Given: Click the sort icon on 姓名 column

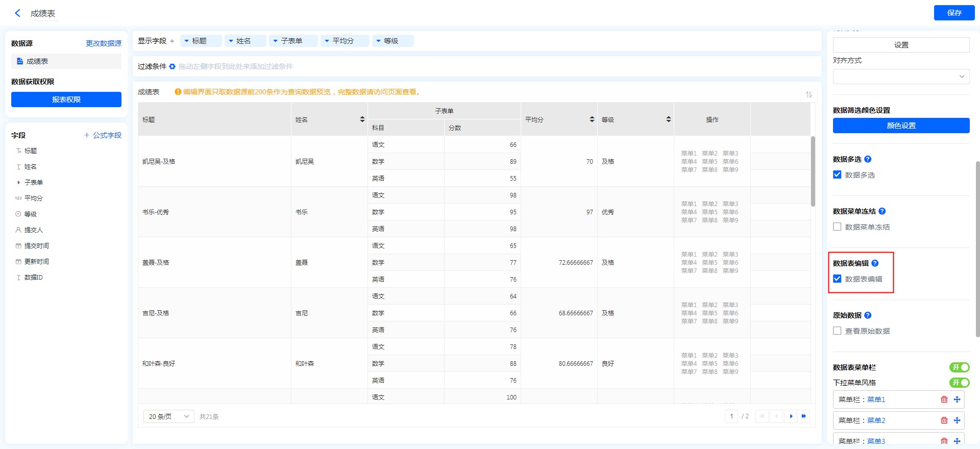Looking at the screenshot, I should 362,119.
